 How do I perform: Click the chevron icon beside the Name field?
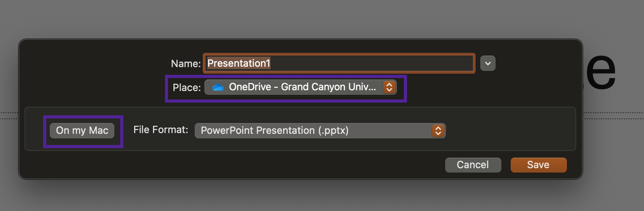pos(488,63)
